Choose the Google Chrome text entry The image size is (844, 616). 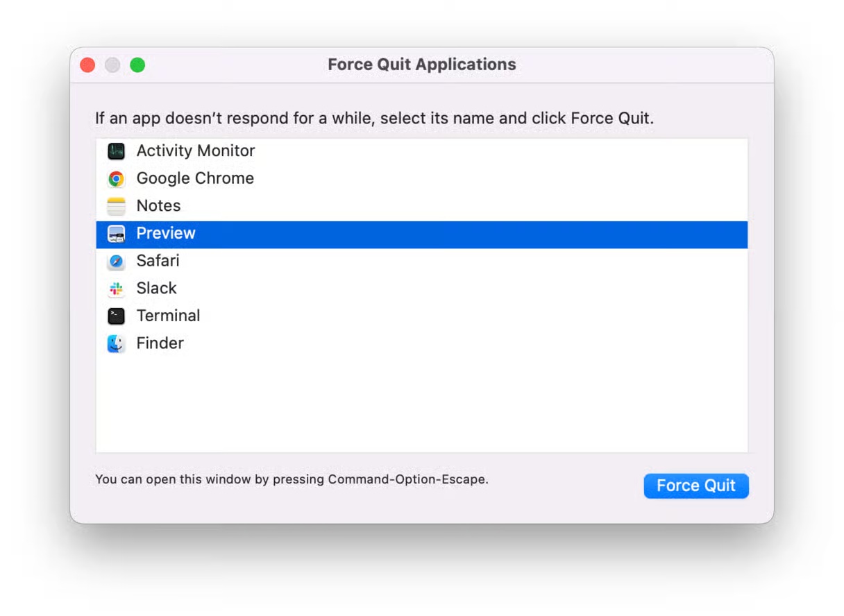[x=195, y=179]
